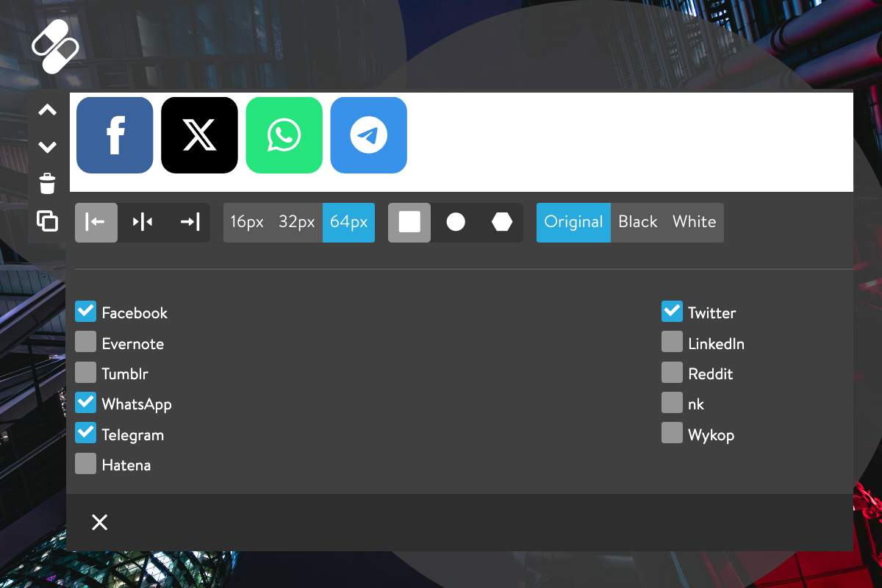882x588 pixels.
Task: Align the icons to the right
Action: [190, 223]
